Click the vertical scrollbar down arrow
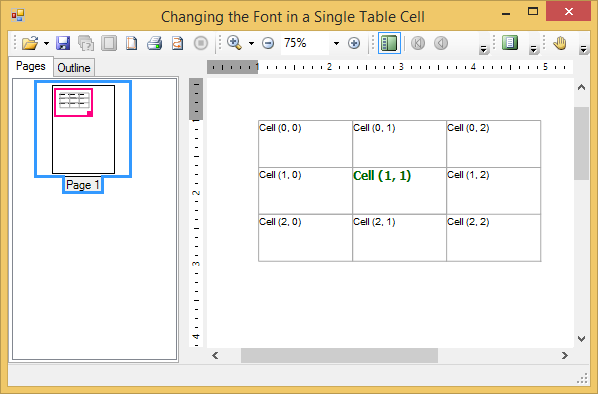 (581, 339)
